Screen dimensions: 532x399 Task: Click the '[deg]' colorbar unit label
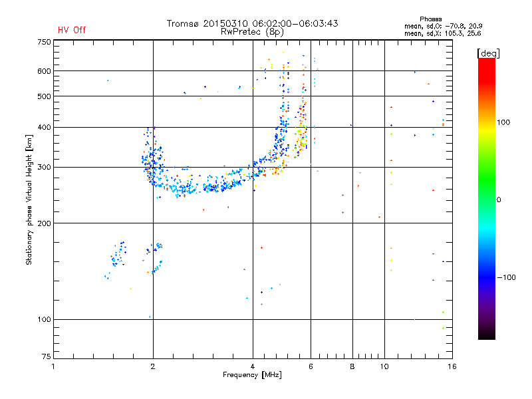tap(488, 53)
